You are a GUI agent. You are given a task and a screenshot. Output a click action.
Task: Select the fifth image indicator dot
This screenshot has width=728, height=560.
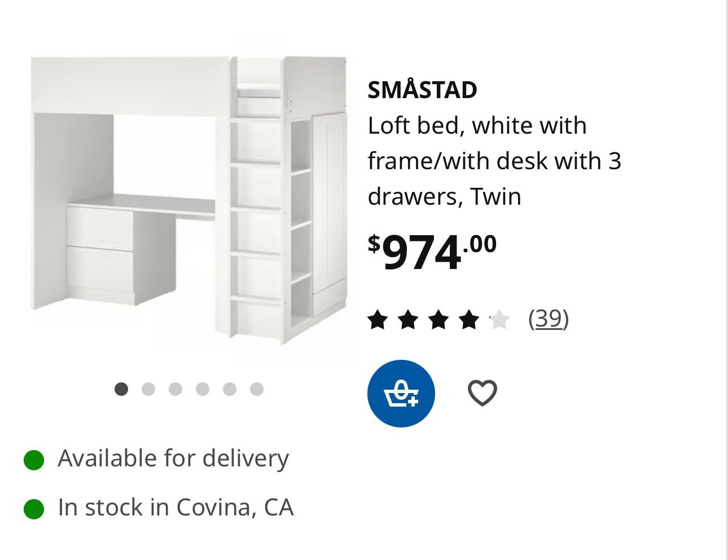coord(230,389)
